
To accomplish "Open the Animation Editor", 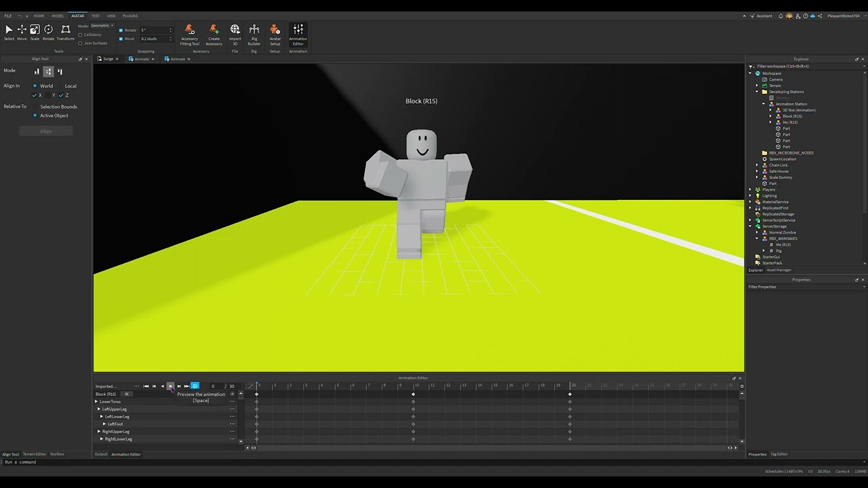I will tap(298, 33).
